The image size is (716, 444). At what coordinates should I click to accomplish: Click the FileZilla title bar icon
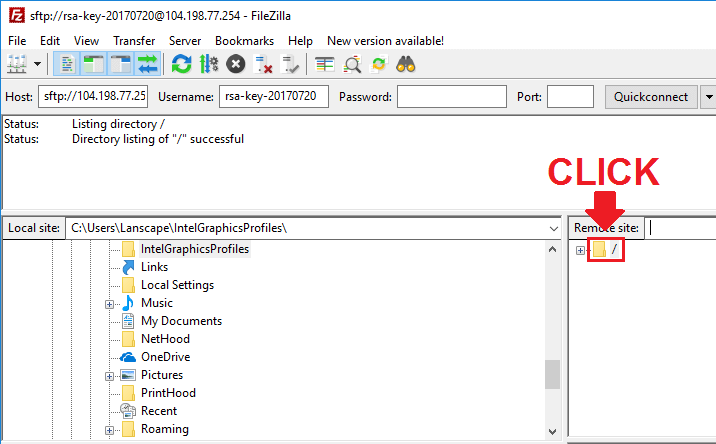(x=17, y=16)
